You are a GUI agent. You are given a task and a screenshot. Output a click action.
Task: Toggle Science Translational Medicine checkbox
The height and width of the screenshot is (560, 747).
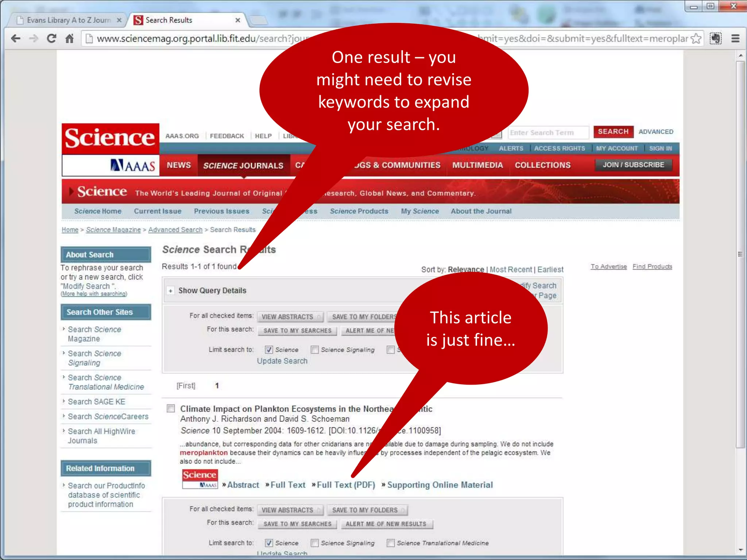391,543
